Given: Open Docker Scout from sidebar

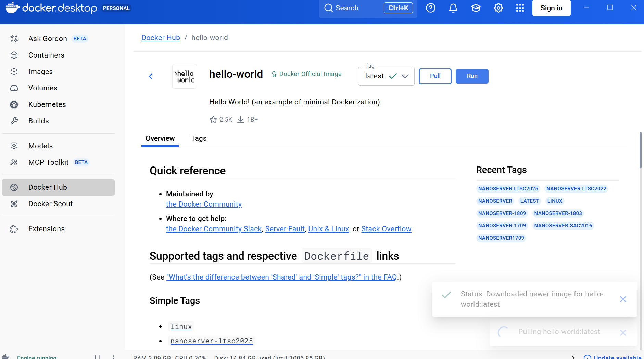Looking at the screenshot, I should tap(50, 204).
